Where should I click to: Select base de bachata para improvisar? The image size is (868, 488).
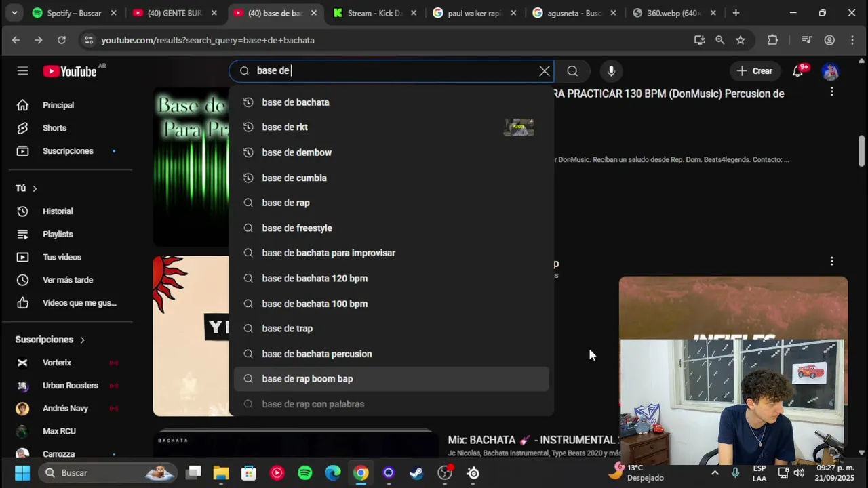pos(391,253)
